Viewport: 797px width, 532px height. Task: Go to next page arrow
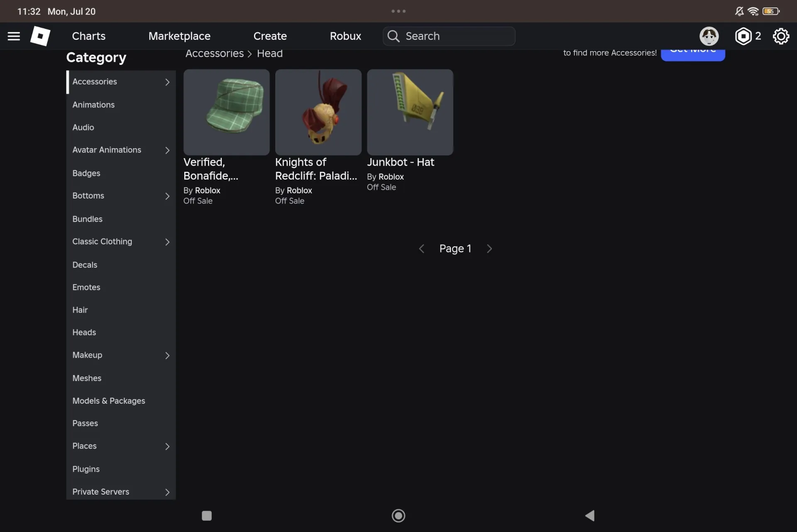point(489,249)
